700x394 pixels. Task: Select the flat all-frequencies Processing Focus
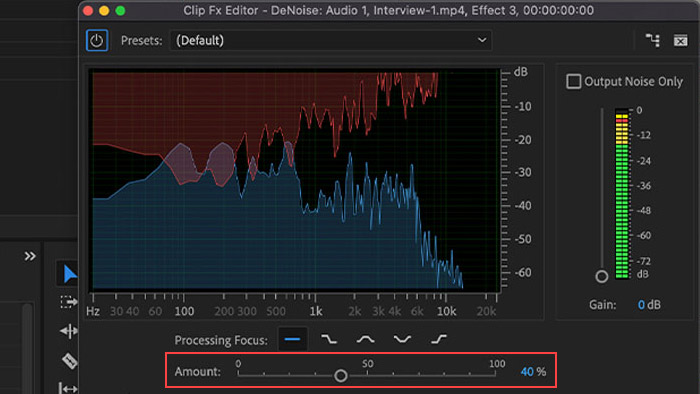(292, 340)
